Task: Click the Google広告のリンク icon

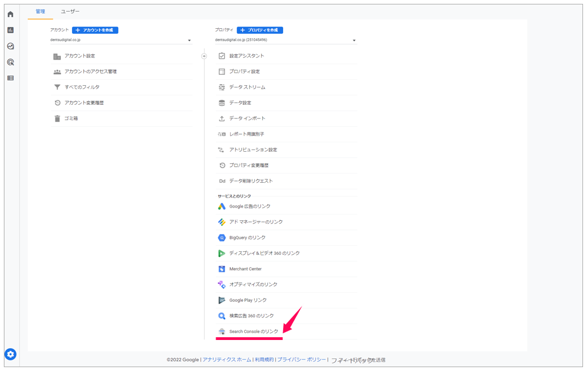Action: [x=222, y=207]
